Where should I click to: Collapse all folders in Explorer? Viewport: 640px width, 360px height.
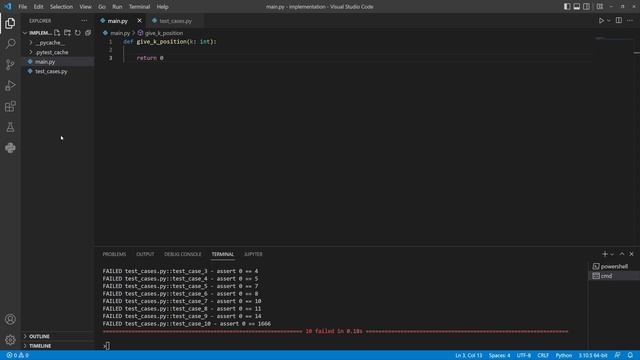(x=88, y=33)
